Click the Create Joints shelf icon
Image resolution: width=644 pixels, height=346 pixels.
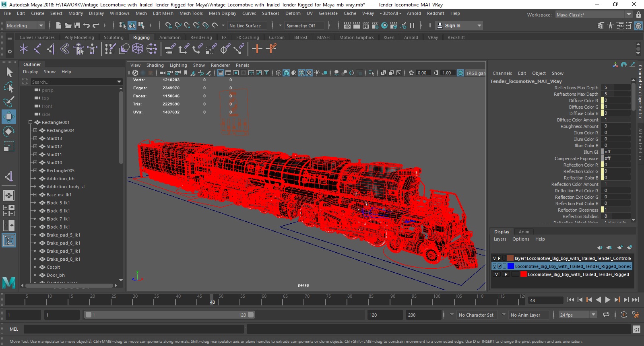[37, 49]
